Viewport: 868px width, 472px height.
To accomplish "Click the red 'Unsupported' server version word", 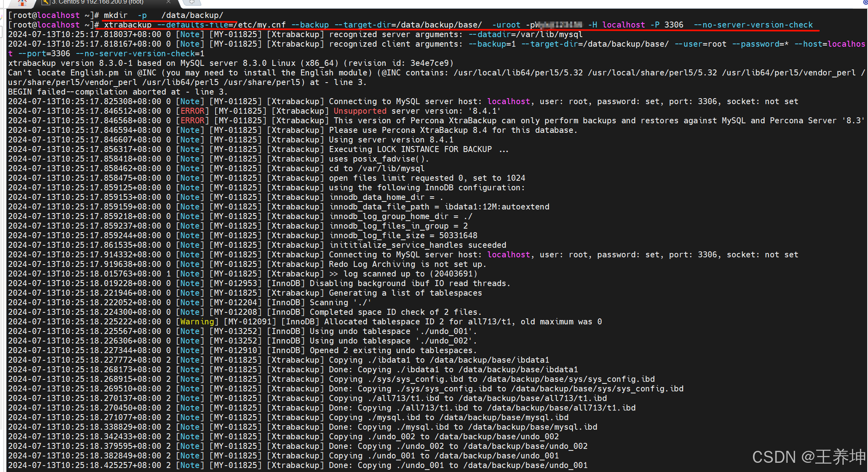I will coord(360,111).
